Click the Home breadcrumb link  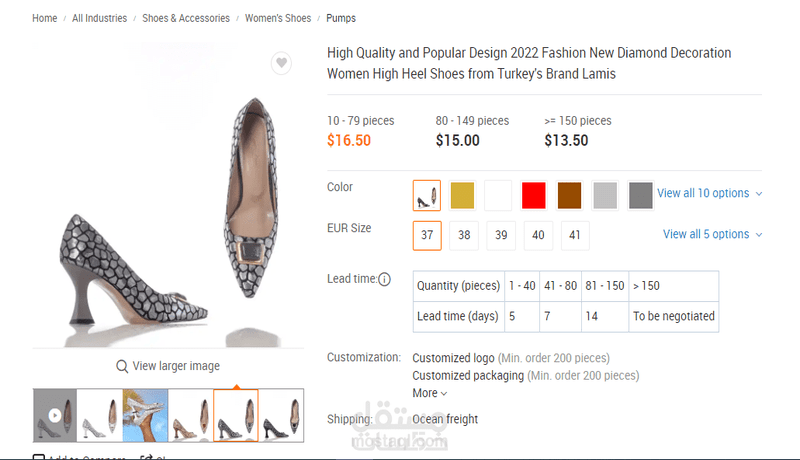44,18
